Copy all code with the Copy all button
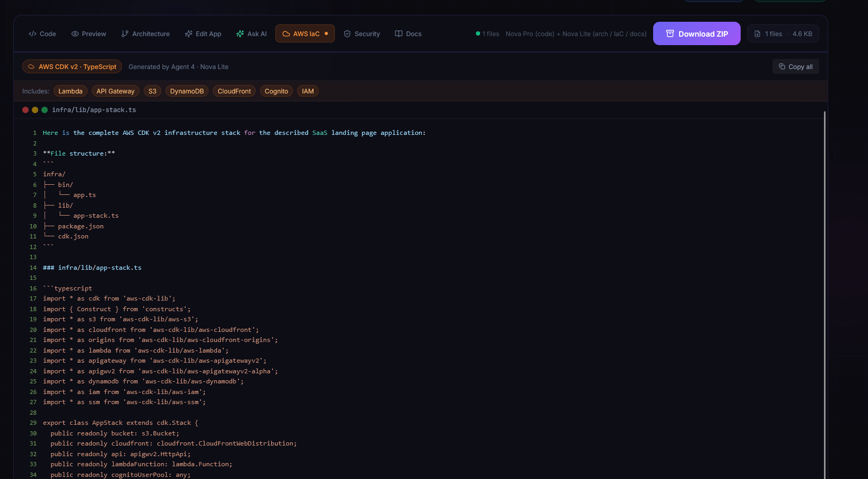The height and width of the screenshot is (479, 868). tap(796, 66)
